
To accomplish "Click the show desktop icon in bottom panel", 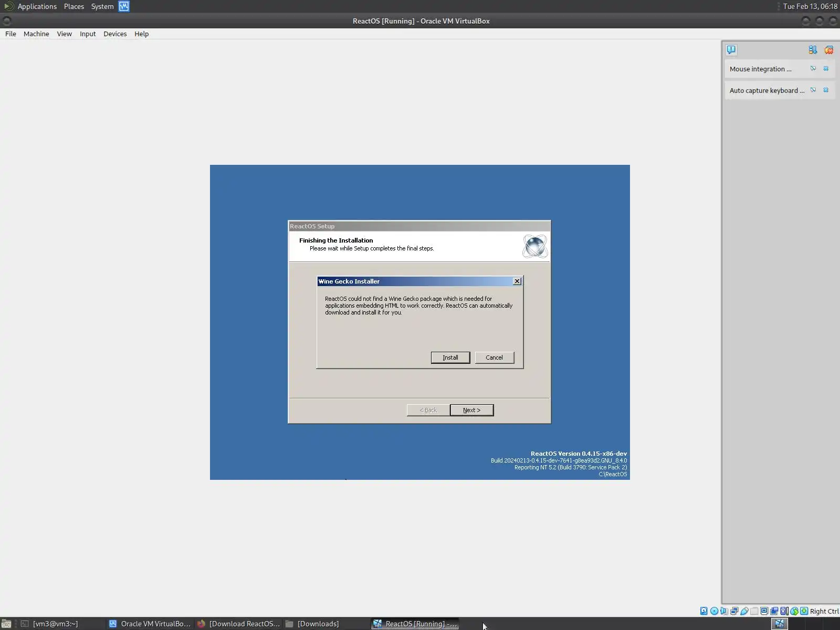I will [x=6, y=624].
